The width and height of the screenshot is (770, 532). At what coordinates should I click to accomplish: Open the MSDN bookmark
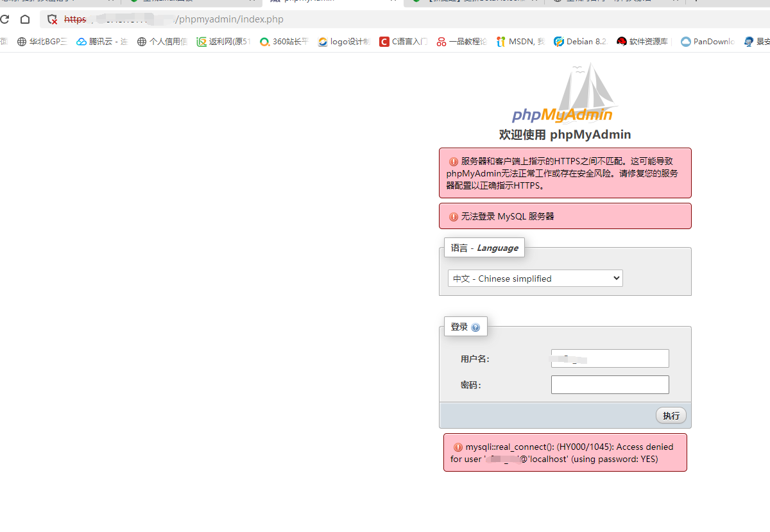[520, 42]
